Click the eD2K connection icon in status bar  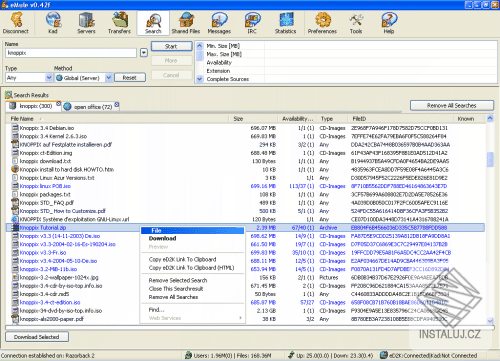pyautogui.click(x=384, y=355)
